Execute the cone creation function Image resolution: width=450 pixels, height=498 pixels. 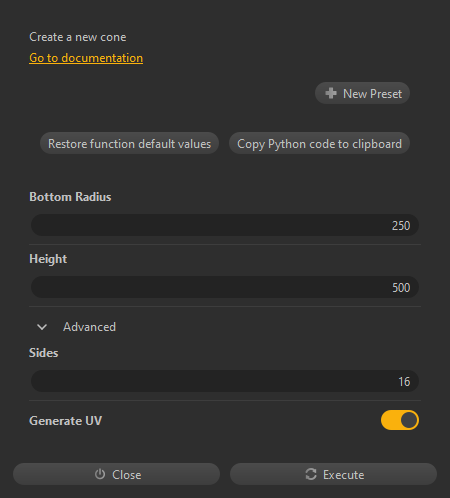point(333,474)
